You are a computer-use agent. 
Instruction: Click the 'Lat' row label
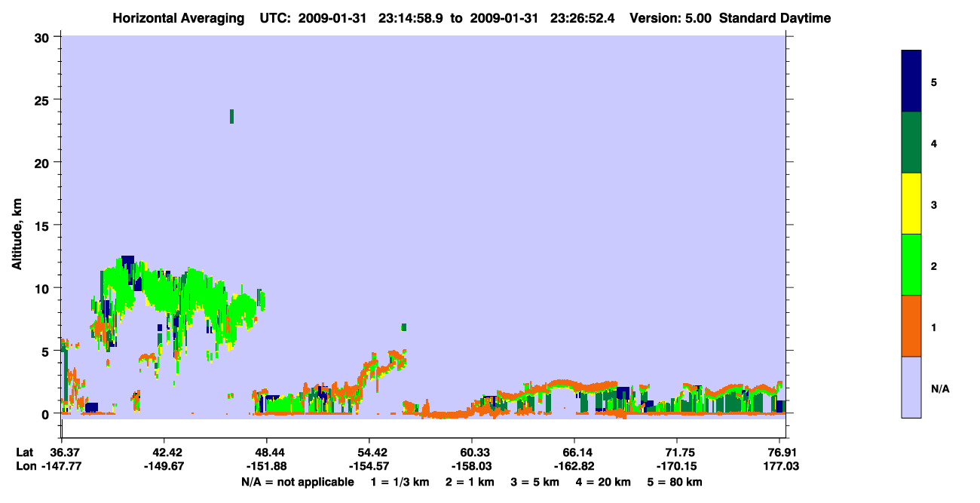[x=25, y=452]
